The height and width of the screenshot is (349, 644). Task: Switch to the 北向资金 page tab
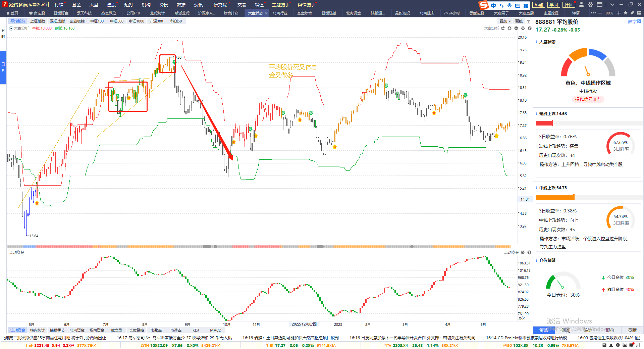coord(354,13)
